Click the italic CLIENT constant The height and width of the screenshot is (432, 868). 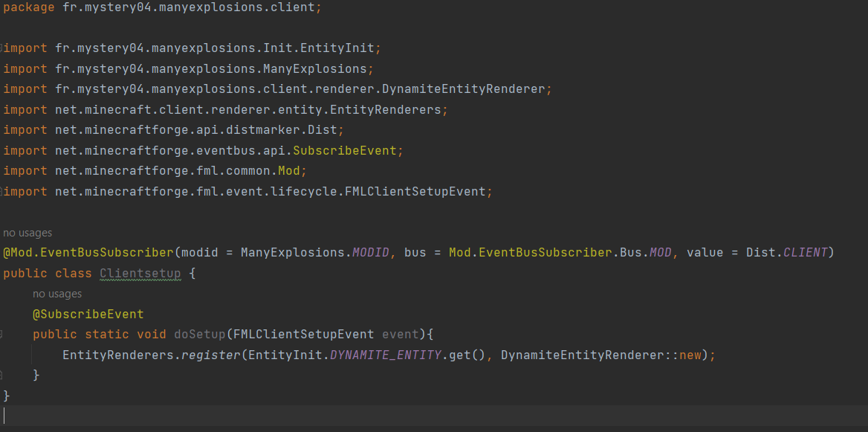point(806,253)
